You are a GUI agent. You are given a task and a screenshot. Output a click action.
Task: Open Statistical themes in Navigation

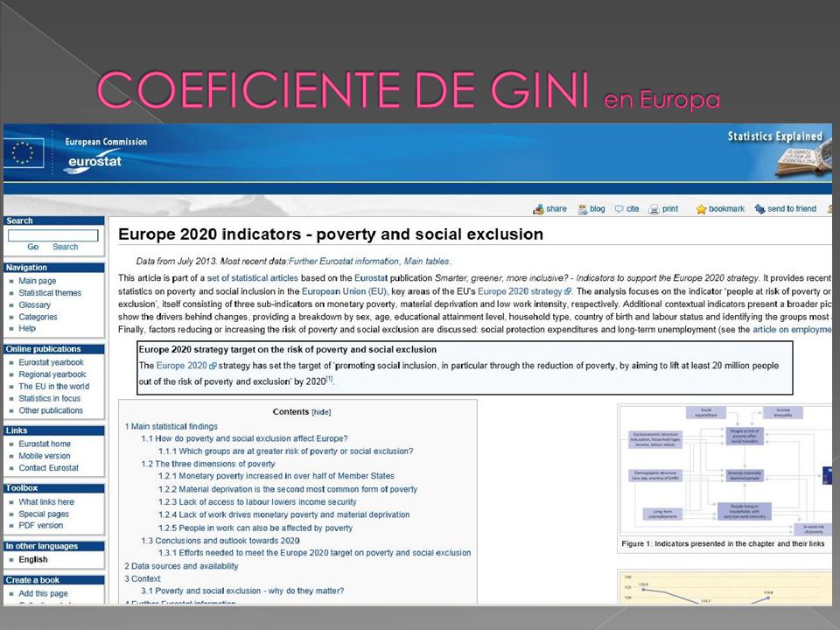(50, 293)
